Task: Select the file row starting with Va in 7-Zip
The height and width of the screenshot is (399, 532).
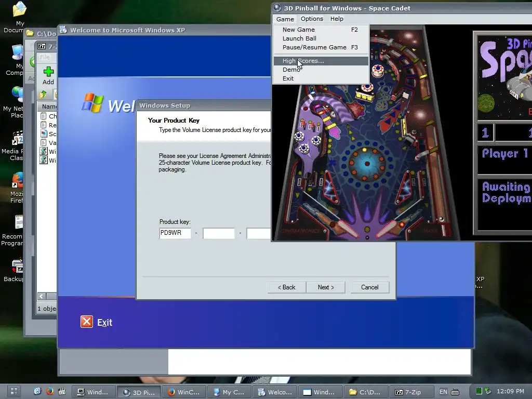Action: 48,142
